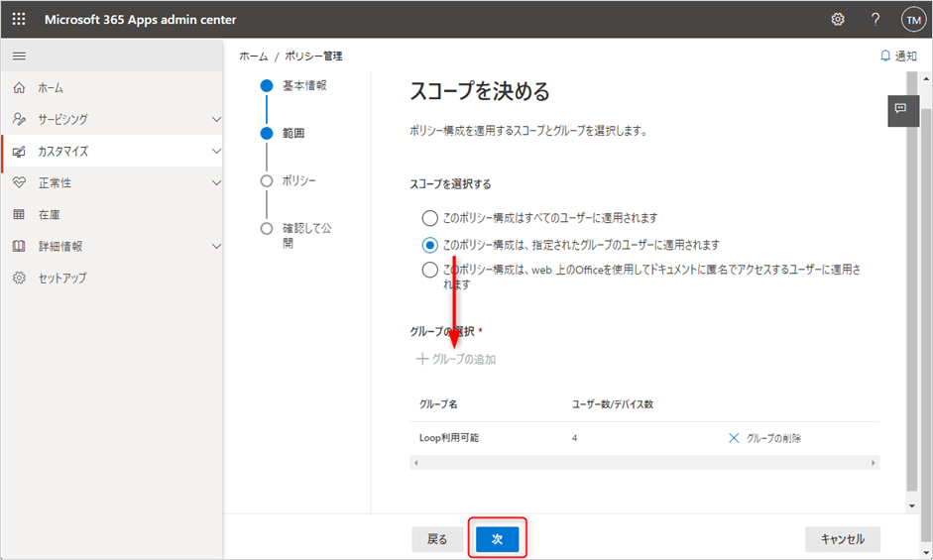This screenshot has width=933, height=560.
Task: Click the 在庫 table icon
Action: (x=19, y=214)
